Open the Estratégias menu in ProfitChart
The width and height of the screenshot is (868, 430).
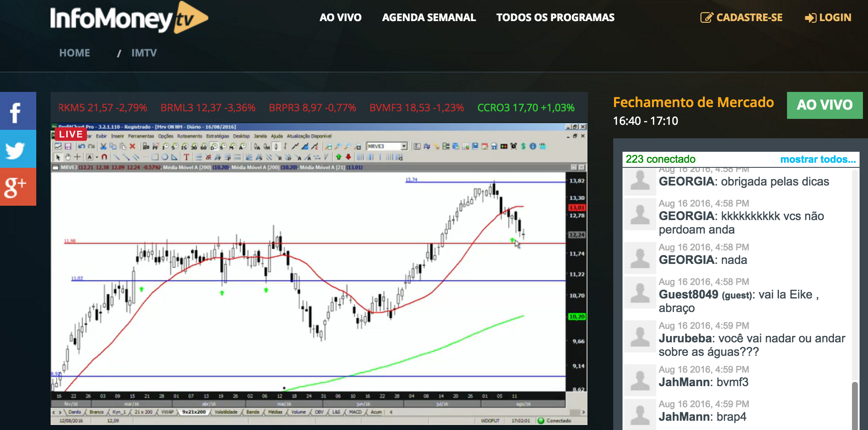point(218,136)
